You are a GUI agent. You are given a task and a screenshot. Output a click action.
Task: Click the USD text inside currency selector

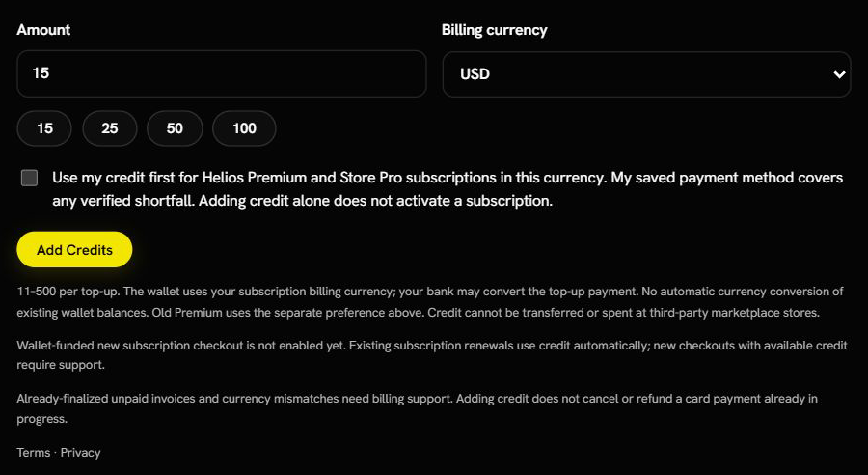pos(475,74)
